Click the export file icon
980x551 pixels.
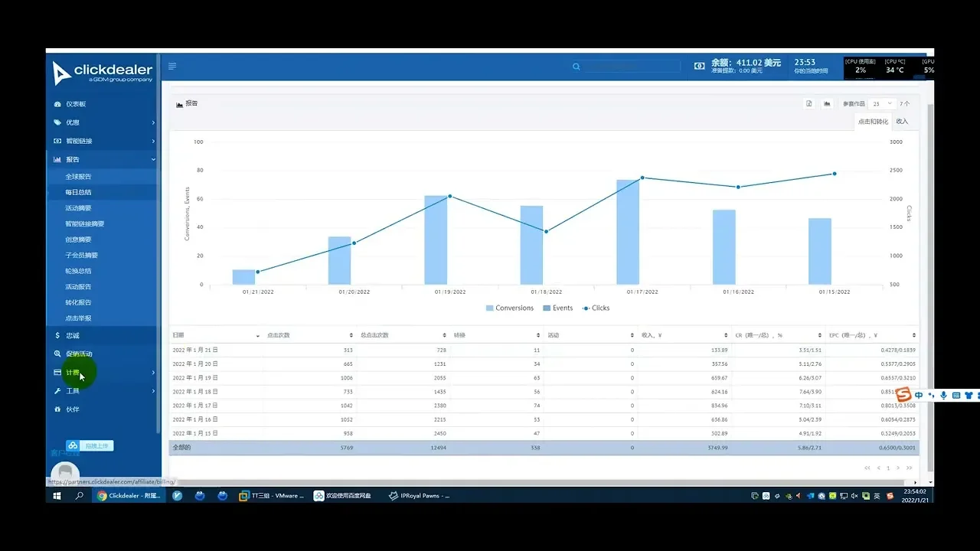(x=809, y=103)
